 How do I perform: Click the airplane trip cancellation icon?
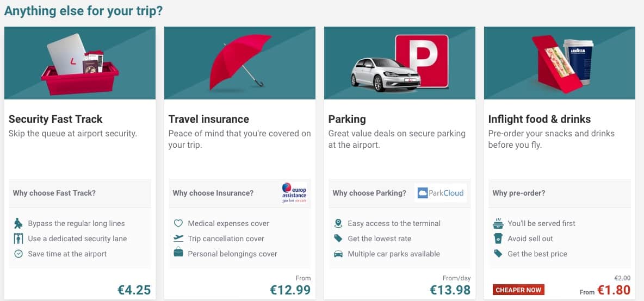tap(178, 239)
